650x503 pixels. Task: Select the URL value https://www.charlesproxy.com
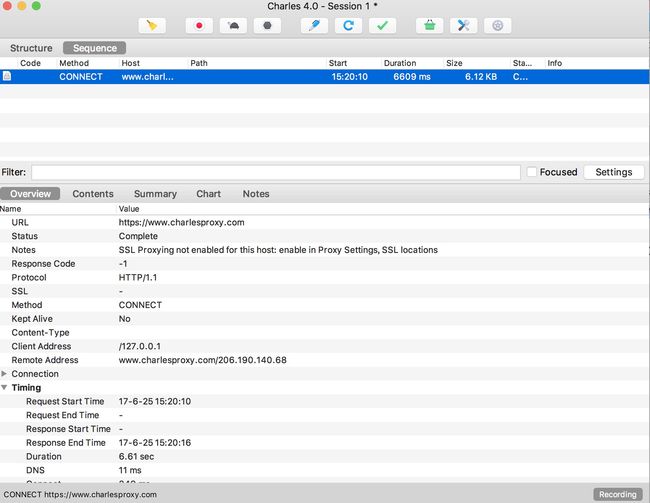[x=182, y=222]
